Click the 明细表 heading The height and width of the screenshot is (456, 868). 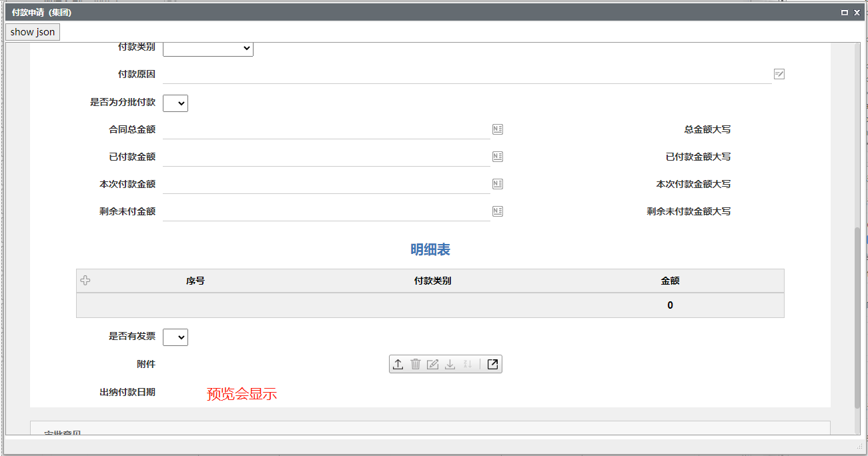[x=430, y=249]
